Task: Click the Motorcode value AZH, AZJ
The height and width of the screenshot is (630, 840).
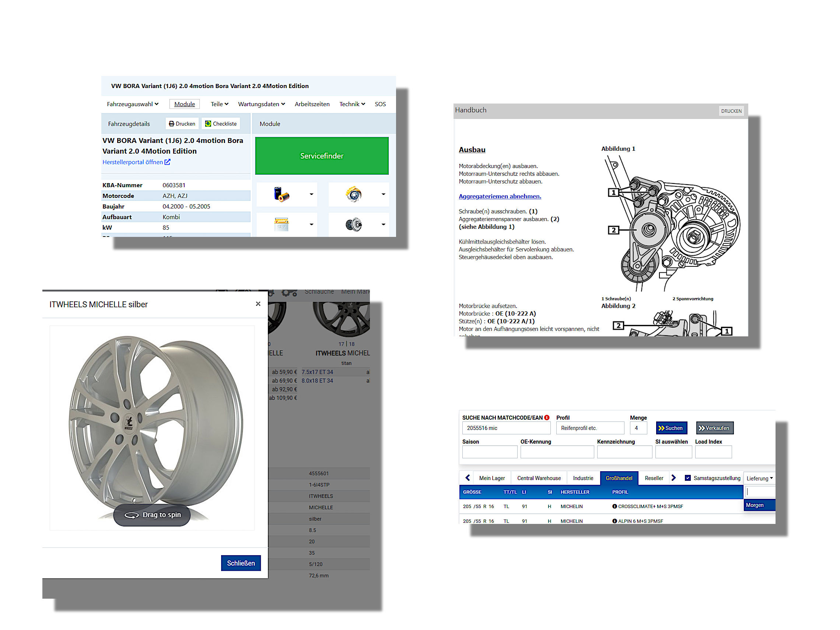Action: click(x=175, y=196)
